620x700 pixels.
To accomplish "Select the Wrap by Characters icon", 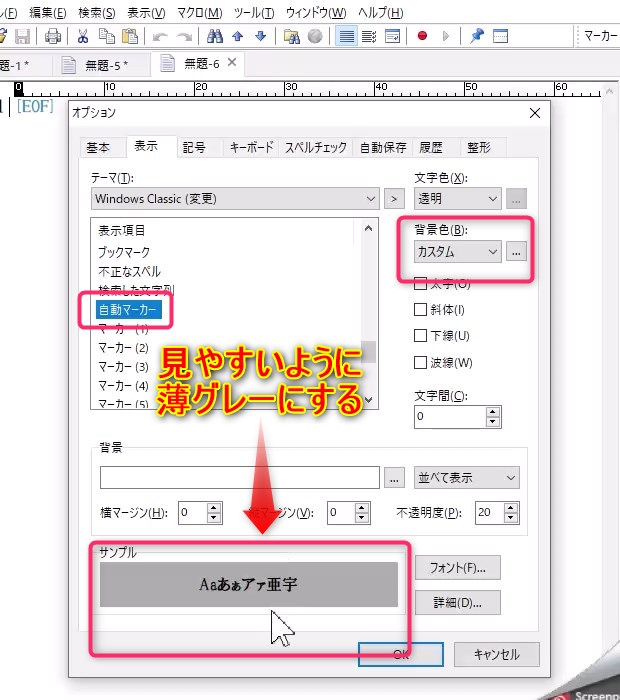I will tap(369, 36).
